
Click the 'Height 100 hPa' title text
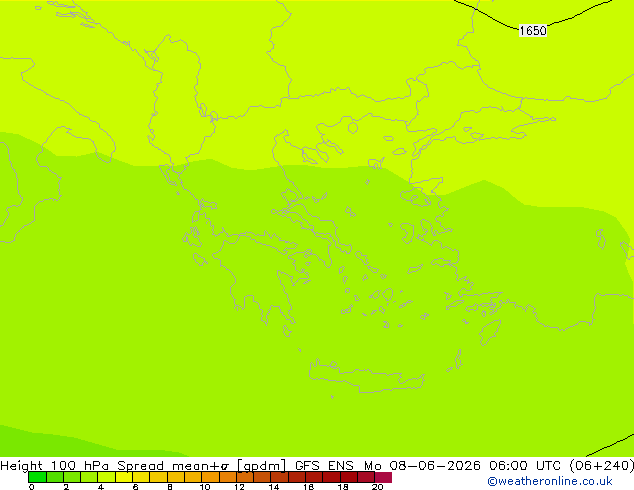(55, 466)
